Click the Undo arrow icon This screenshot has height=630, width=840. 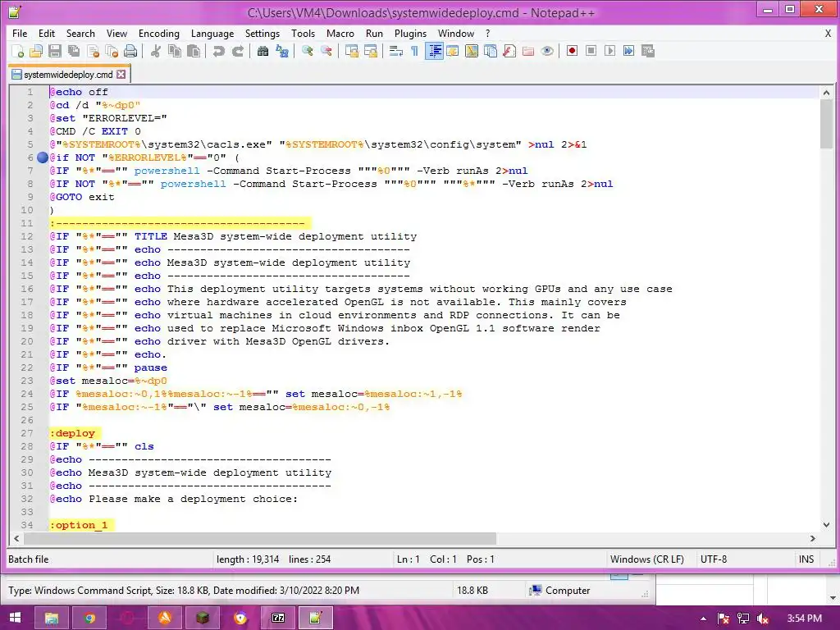(x=218, y=51)
